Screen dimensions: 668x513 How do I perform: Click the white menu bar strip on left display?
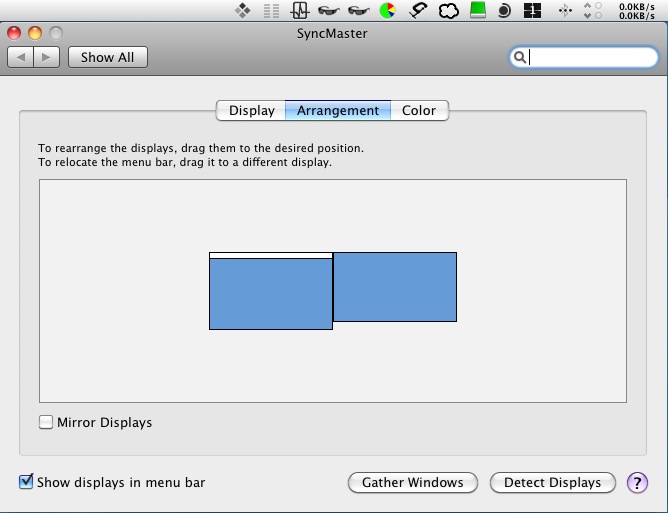click(271, 256)
